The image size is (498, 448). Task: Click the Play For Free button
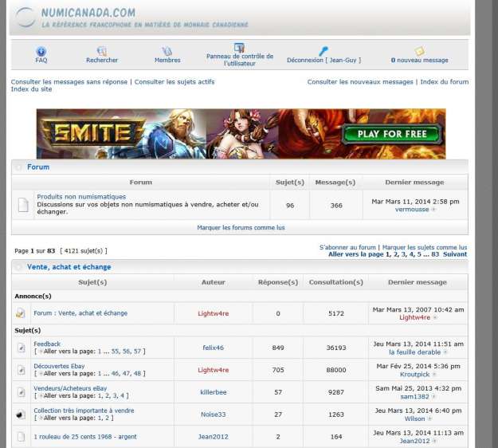click(392, 134)
